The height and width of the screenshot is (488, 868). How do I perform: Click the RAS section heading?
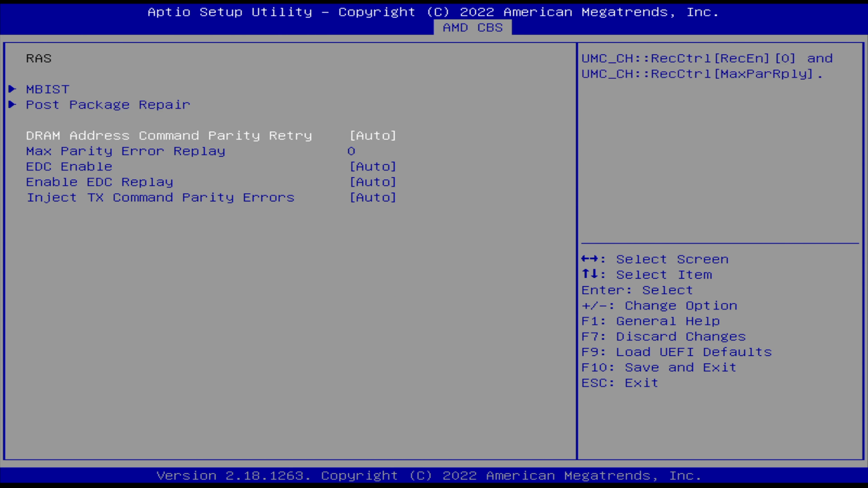click(x=39, y=58)
